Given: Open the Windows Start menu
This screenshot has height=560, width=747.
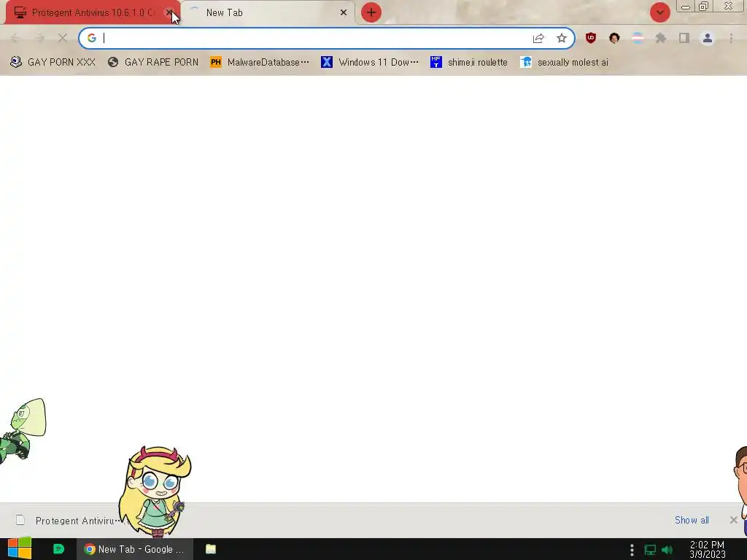Looking at the screenshot, I should (x=20, y=549).
